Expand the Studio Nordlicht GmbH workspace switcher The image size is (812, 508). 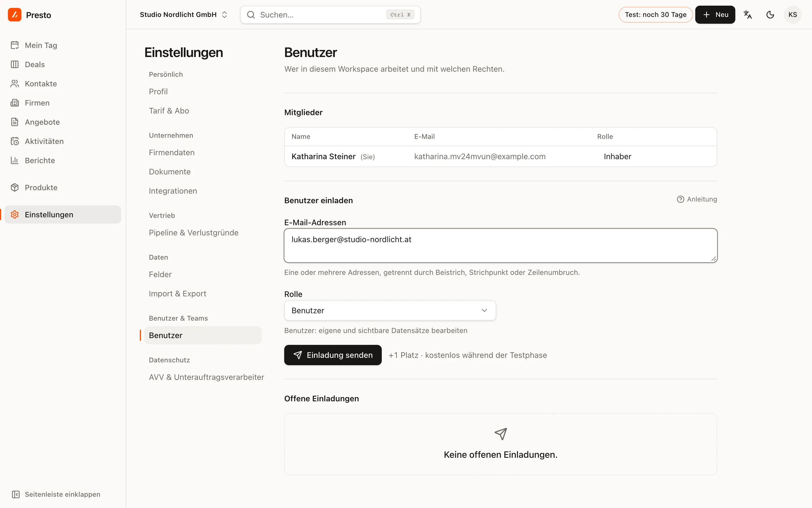(183, 15)
